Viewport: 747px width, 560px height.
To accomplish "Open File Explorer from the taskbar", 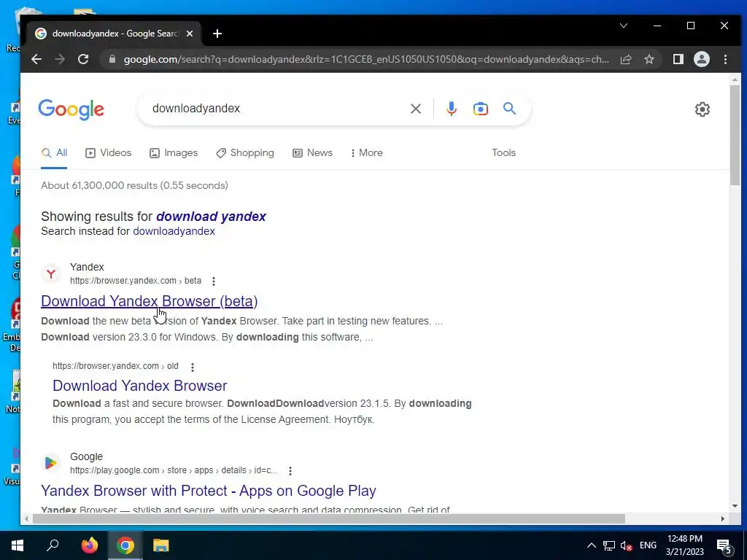I will tap(161, 545).
